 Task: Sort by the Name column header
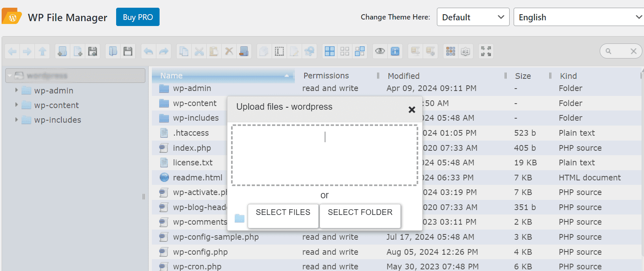[x=223, y=76]
